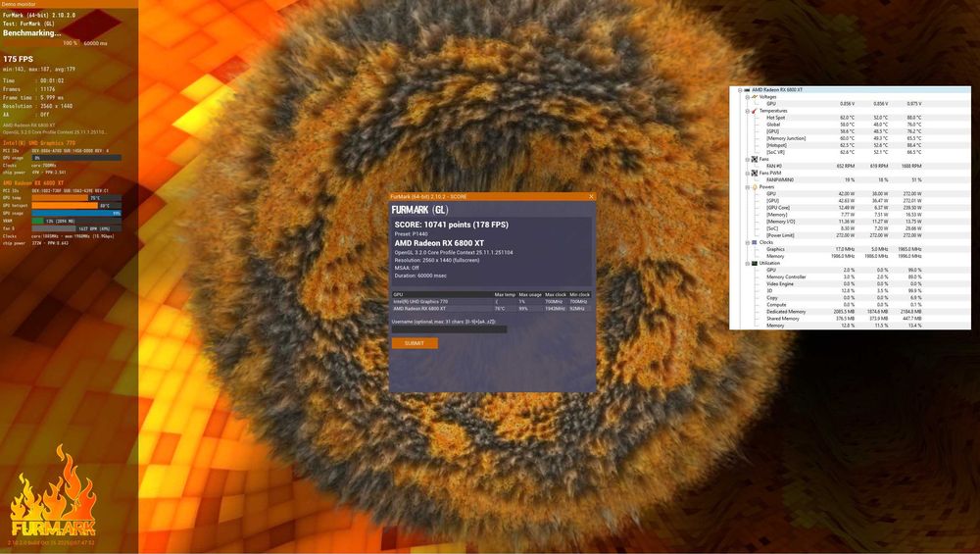Click the green VRAM usage bar
Viewport: 980px width, 554px height.
pyautogui.click(x=76, y=221)
